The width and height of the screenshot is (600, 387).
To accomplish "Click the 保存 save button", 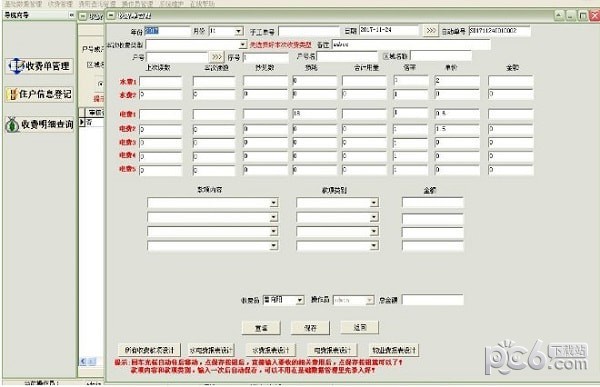I will [x=310, y=328].
